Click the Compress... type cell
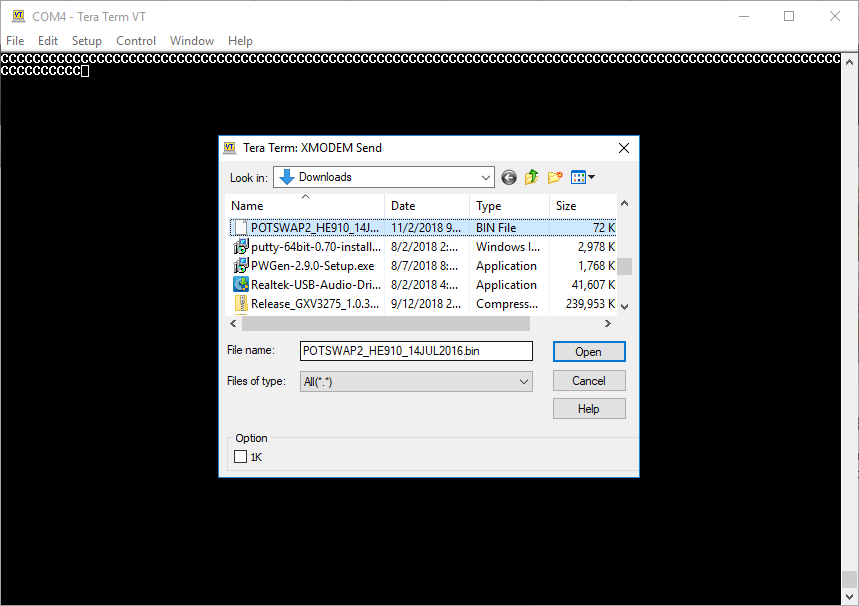Screen dimensions: 859x606 [x=507, y=304]
